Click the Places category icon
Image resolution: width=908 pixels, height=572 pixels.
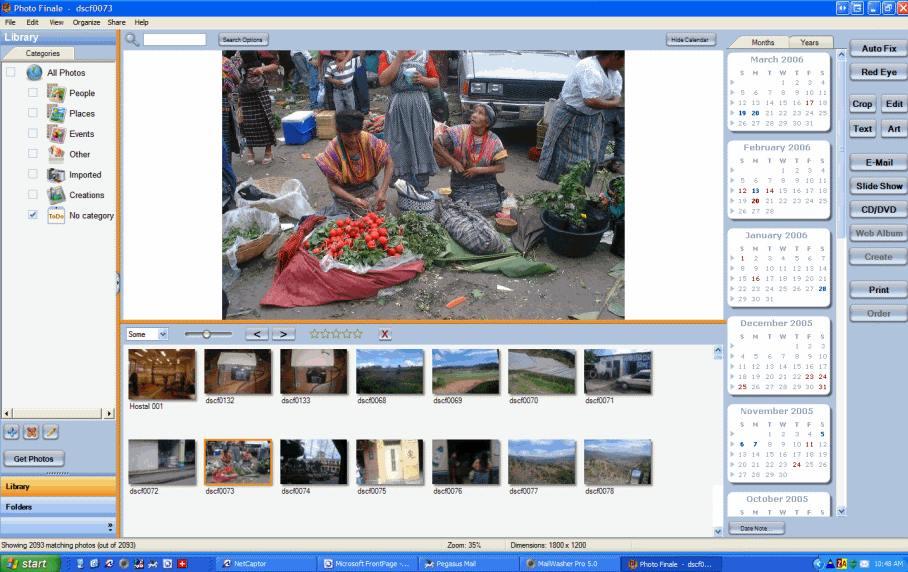pos(56,113)
